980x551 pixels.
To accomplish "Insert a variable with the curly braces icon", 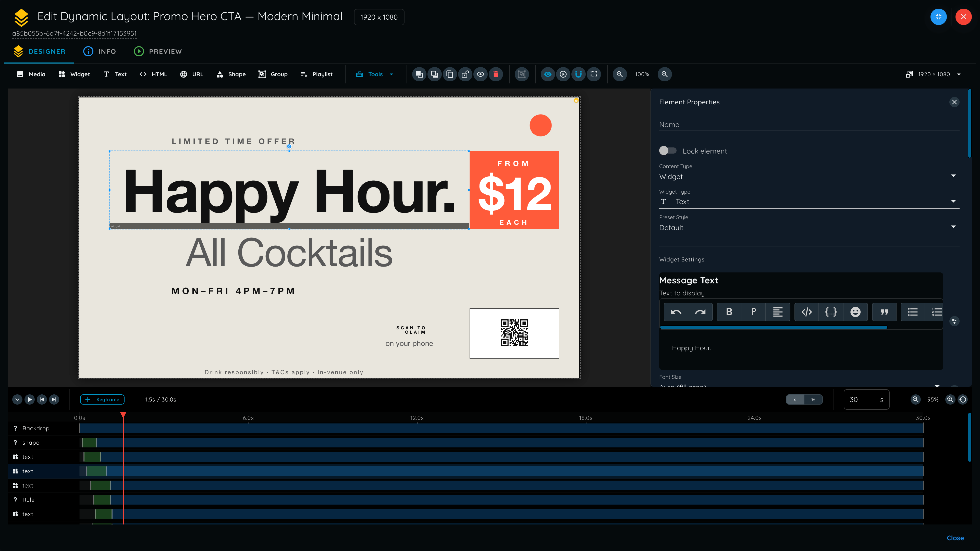I will (x=831, y=312).
